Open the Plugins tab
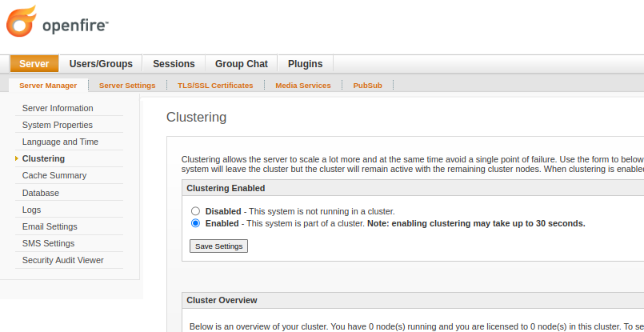The image size is (644, 332). point(305,64)
